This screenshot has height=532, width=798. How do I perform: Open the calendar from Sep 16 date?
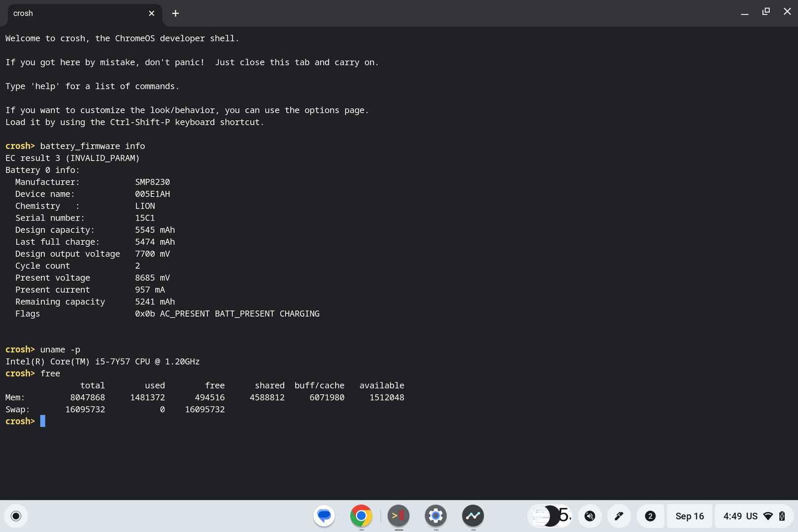pos(690,516)
